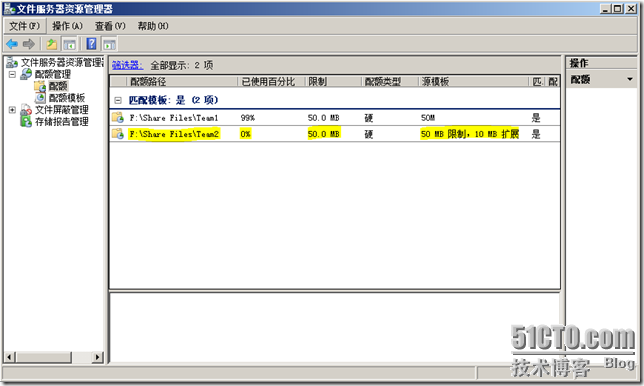Click the Forward arrow toolbar icon
644x386 pixels.
[x=29, y=44]
